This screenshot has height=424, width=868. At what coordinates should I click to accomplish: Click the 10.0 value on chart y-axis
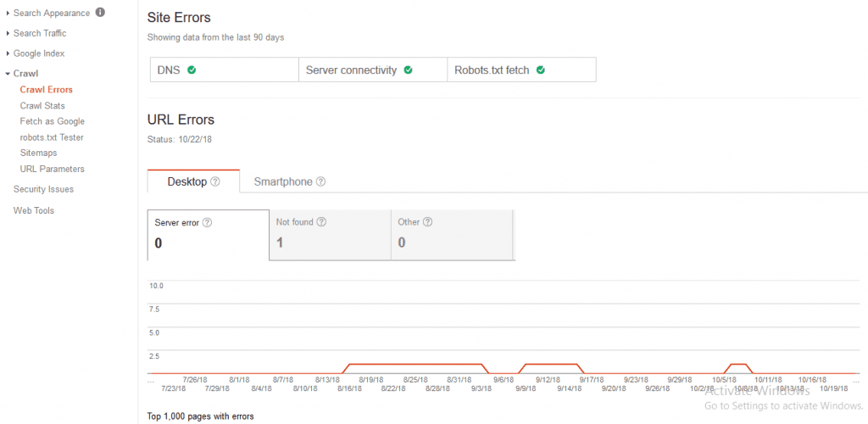point(156,286)
